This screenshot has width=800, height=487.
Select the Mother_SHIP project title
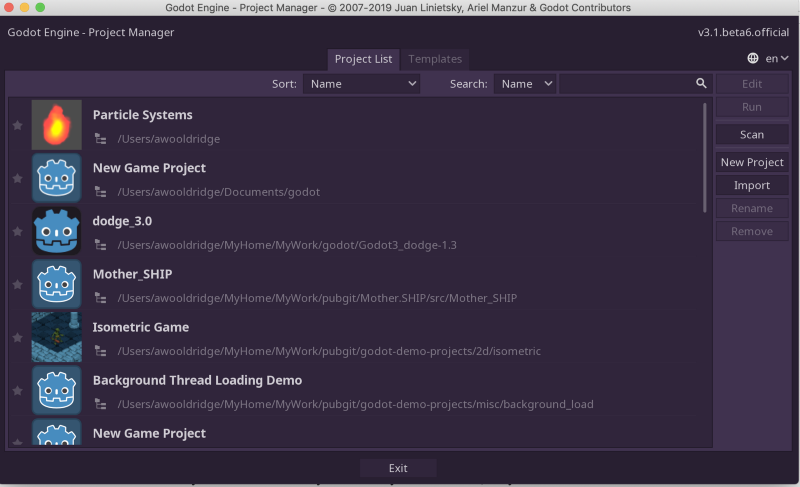132,274
